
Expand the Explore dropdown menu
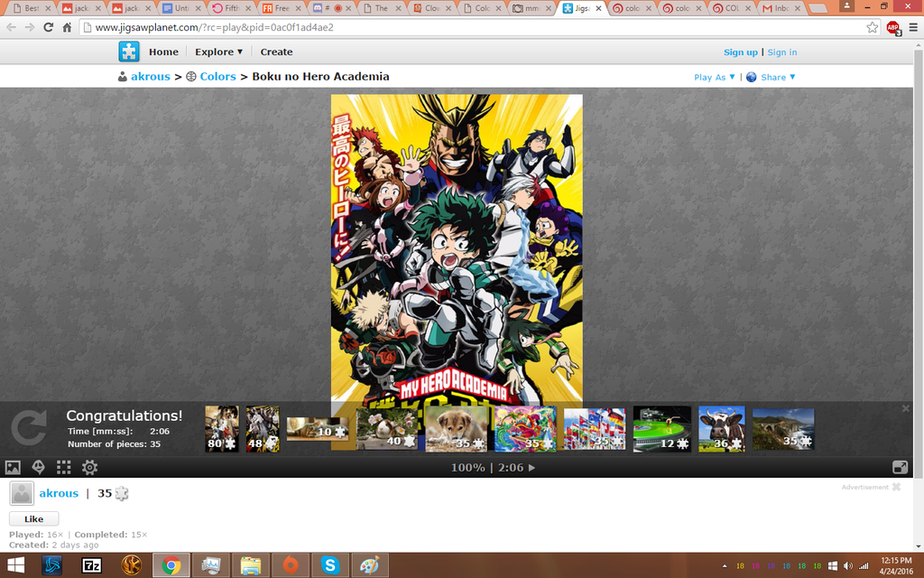pos(218,51)
